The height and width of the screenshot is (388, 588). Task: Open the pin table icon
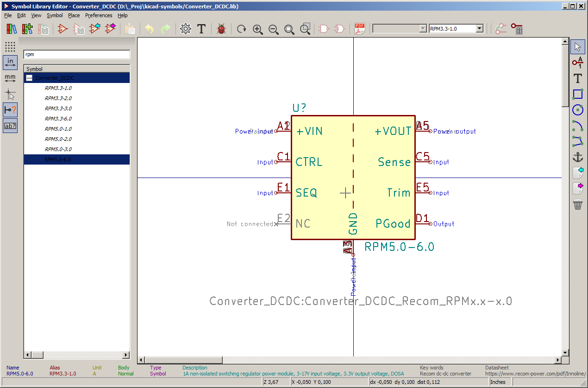(x=517, y=29)
